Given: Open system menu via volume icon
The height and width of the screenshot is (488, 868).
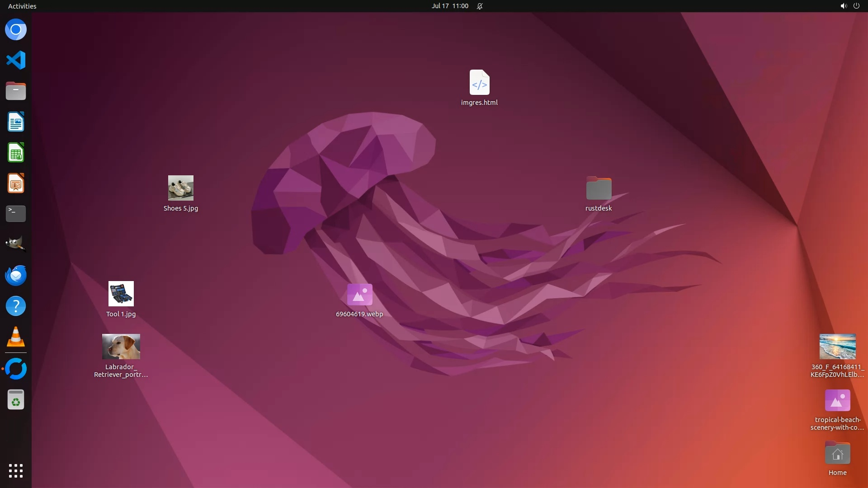Looking at the screenshot, I should (x=843, y=6).
